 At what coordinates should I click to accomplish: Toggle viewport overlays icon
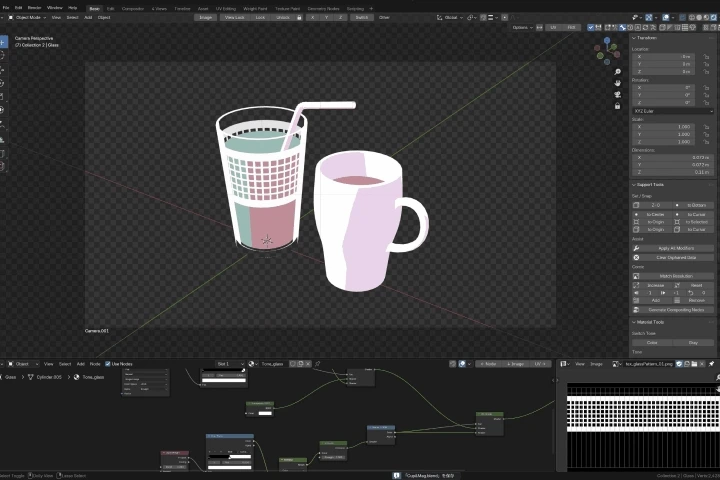tap(665, 17)
